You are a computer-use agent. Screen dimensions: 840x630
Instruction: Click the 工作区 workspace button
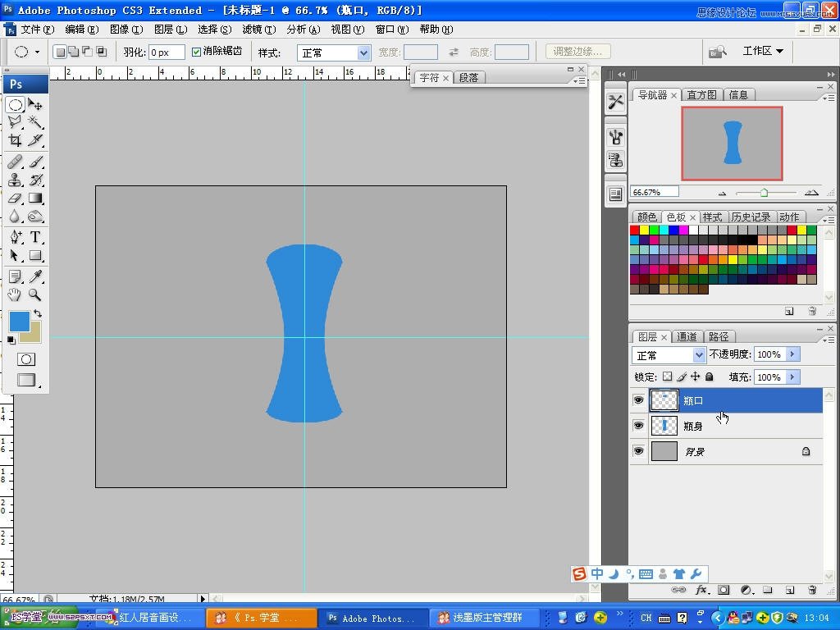click(762, 51)
